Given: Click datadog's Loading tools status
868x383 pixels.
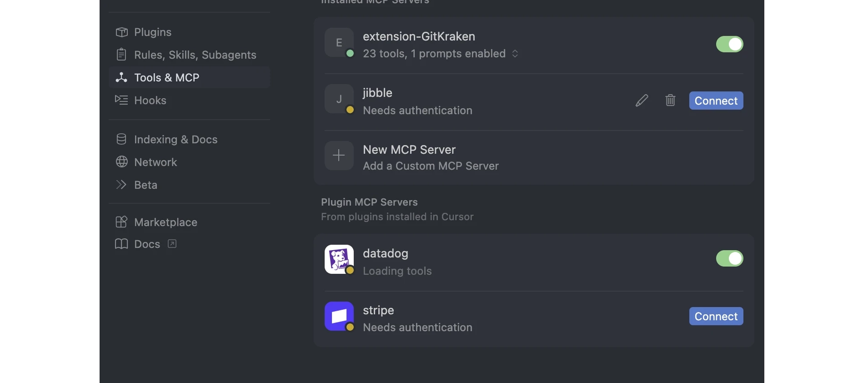Looking at the screenshot, I should (397, 271).
